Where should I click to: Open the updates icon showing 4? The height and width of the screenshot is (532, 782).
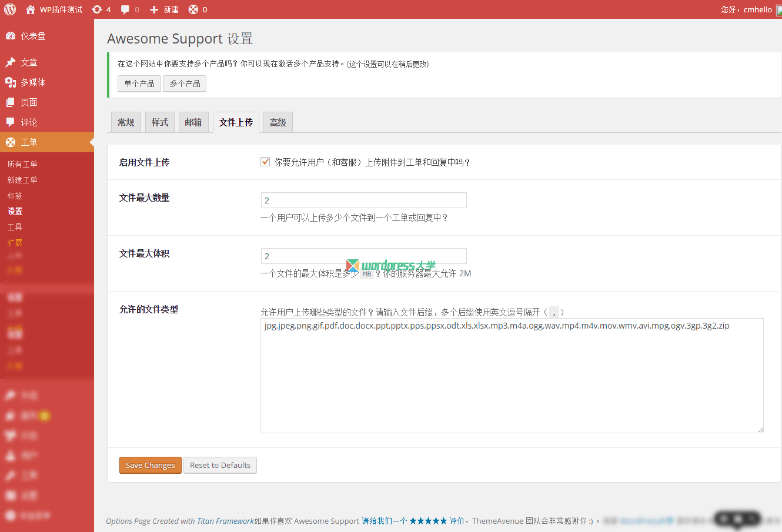[x=102, y=9]
